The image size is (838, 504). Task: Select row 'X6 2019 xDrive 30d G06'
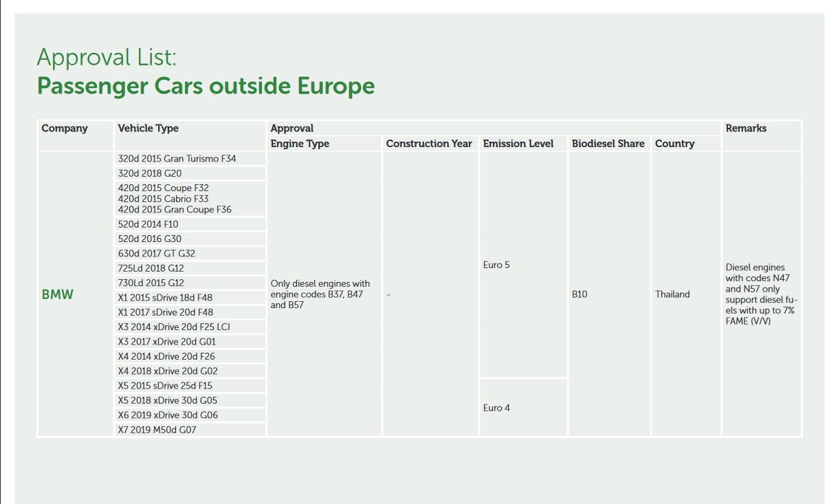[x=190, y=415]
